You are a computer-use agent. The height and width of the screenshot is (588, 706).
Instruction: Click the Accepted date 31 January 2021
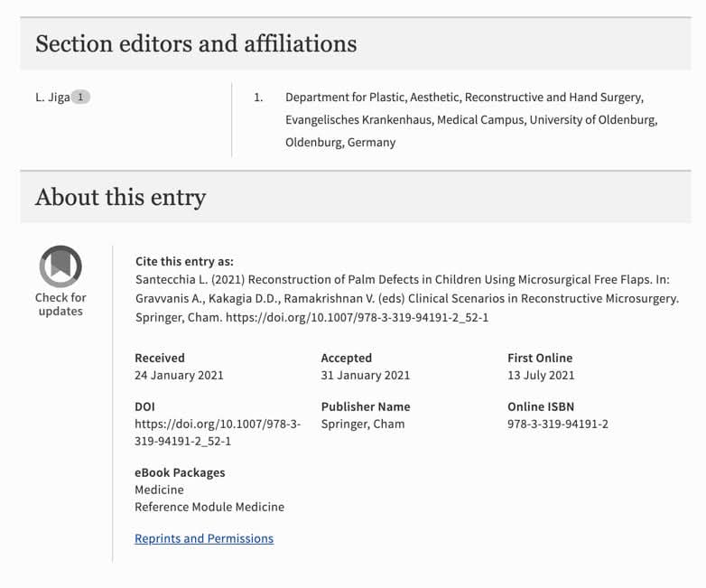pos(365,375)
